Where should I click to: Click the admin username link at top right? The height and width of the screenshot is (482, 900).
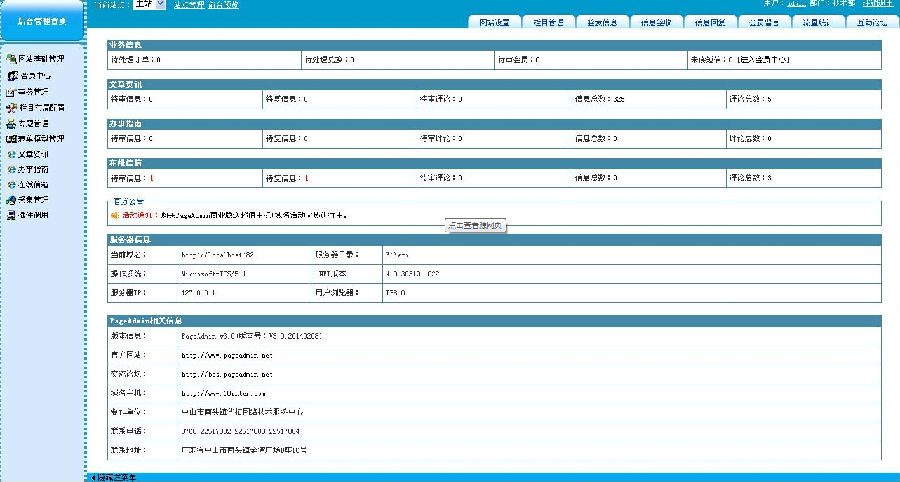[x=796, y=4]
